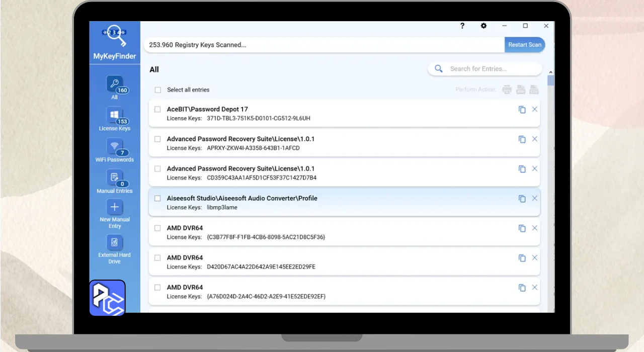The width and height of the screenshot is (644, 352).
Task: Remove the APRXY-ZKW4I license key entry
Action: (535, 139)
